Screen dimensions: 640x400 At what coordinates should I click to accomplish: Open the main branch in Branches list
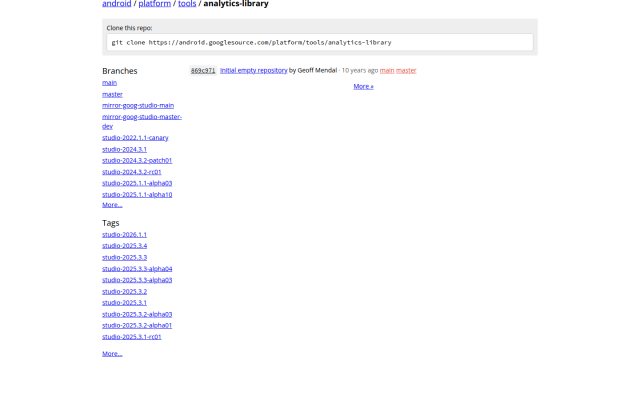[x=109, y=83]
